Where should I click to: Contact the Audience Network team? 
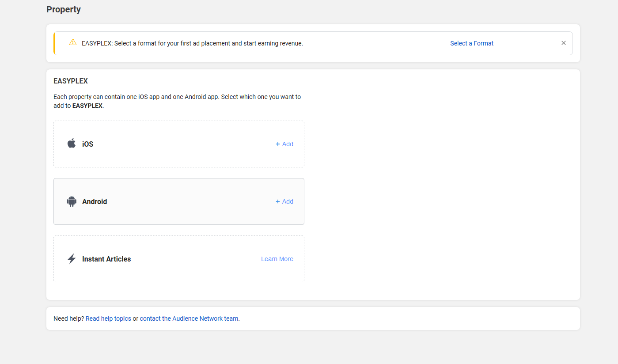coord(189,318)
